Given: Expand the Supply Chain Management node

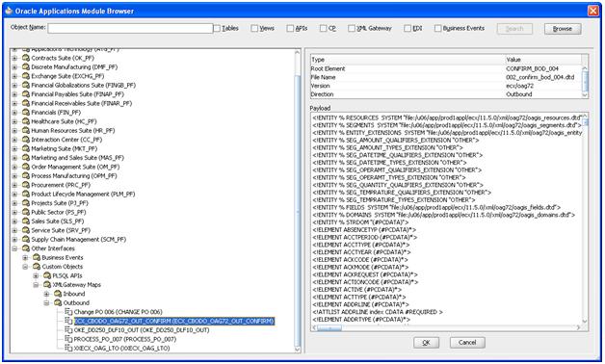Looking at the screenshot, I should [14, 239].
